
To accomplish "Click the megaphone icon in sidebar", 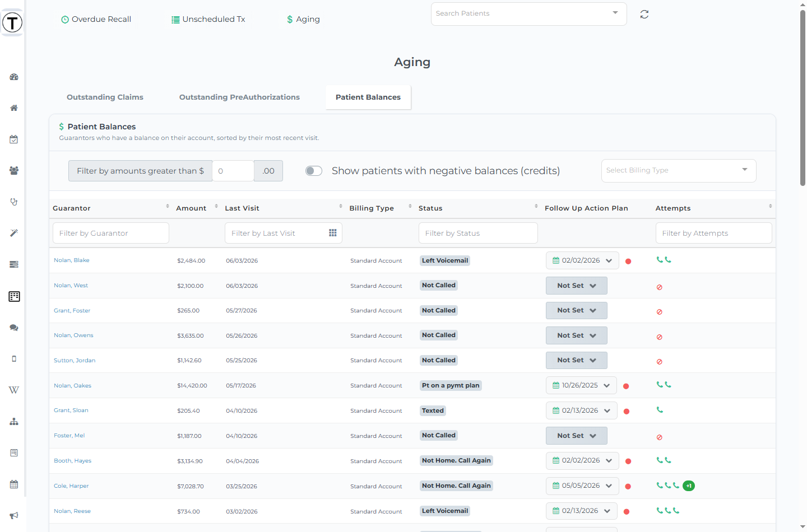I will pyautogui.click(x=14, y=515).
